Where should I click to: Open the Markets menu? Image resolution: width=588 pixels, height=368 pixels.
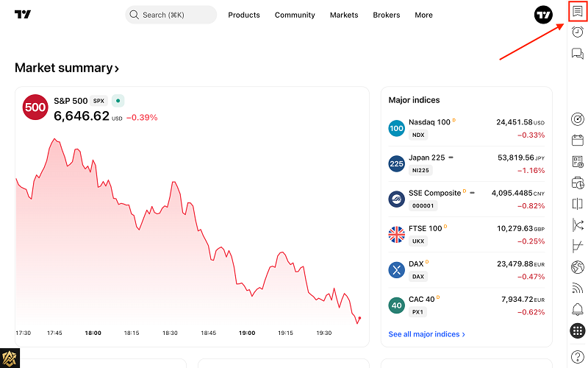344,15
